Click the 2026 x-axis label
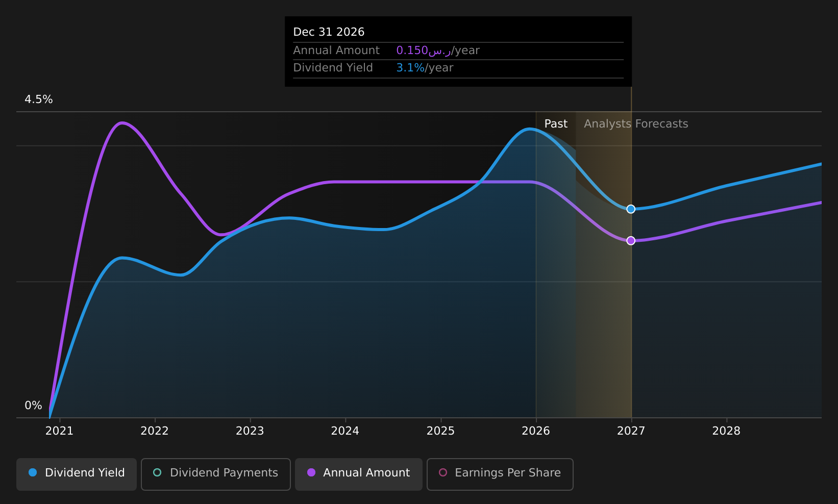 (x=536, y=431)
